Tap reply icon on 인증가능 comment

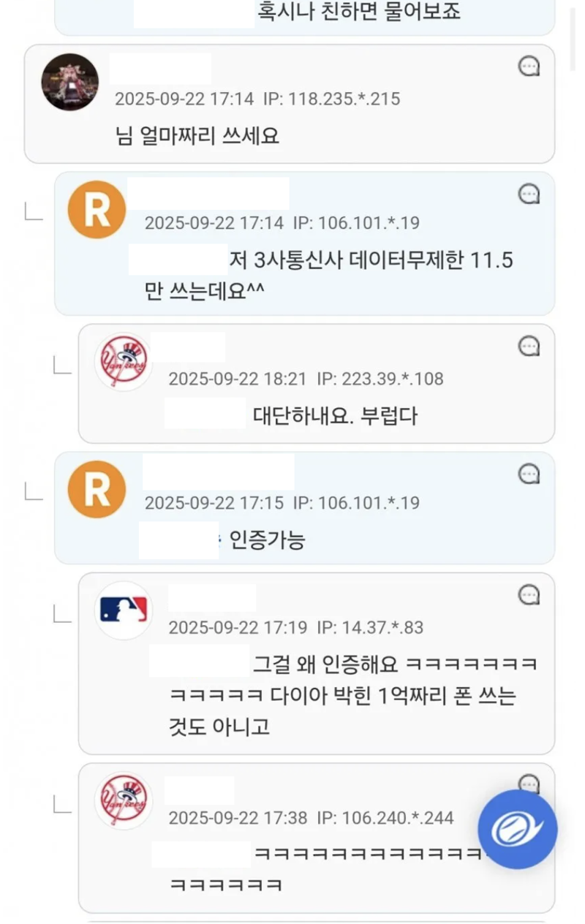click(x=529, y=474)
